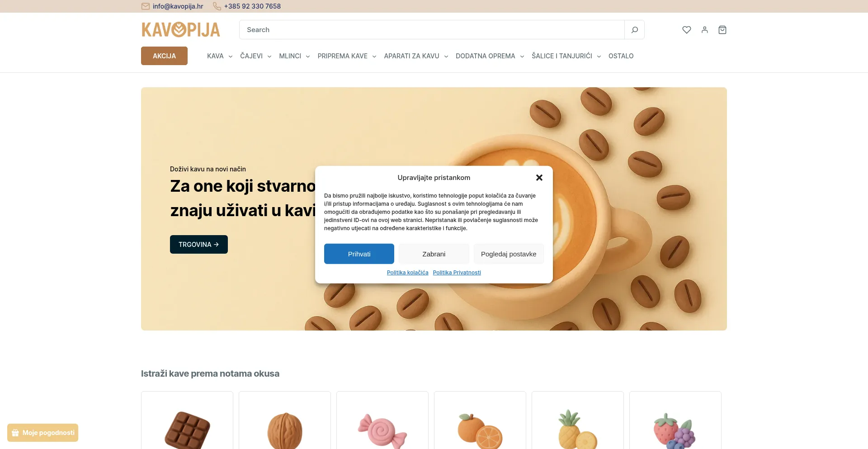
Task: Open the shopping bag cart icon
Action: point(722,30)
